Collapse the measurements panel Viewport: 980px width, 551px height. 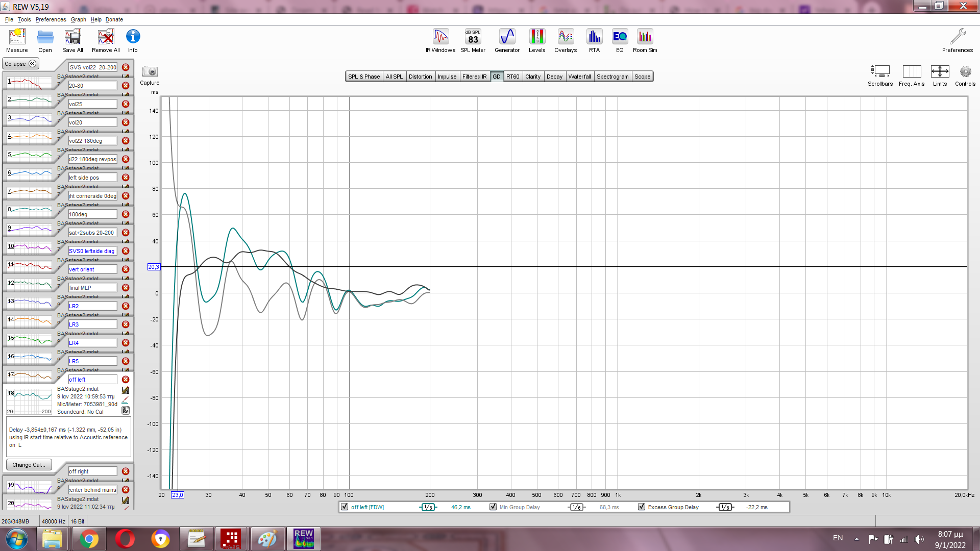click(x=20, y=64)
